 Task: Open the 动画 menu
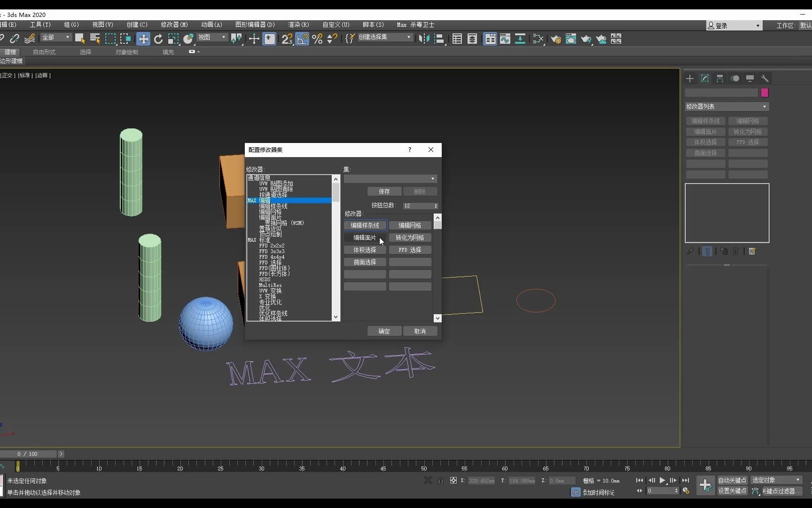(x=211, y=25)
